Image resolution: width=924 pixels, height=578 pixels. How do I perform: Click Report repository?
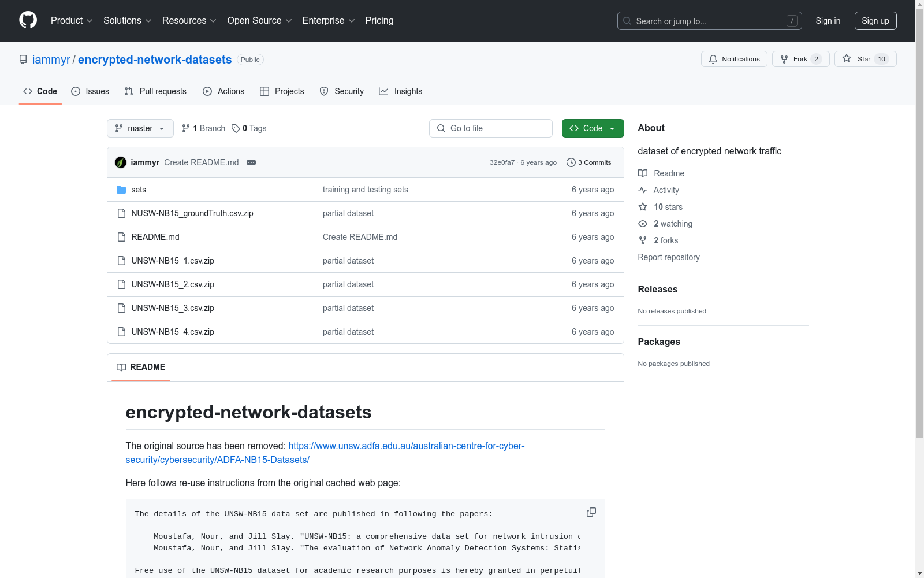pyautogui.click(x=669, y=257)
